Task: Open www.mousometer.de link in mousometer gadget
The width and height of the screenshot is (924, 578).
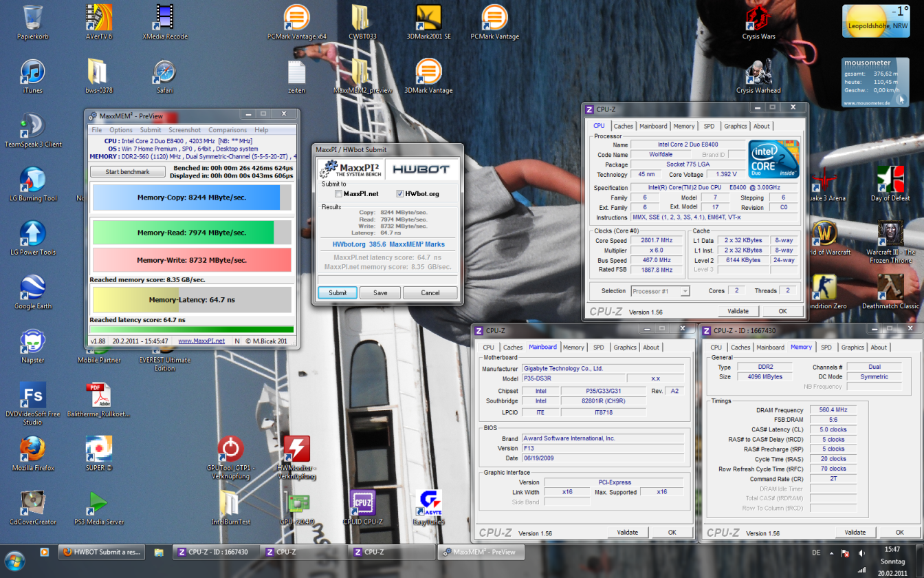Action: (x=868, y=103)
